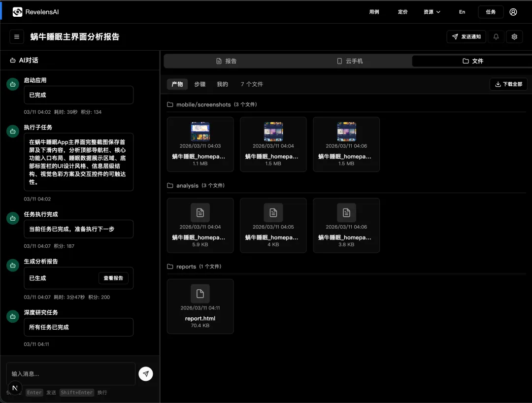Click the report.html file name
The width and height of the screenshot is (532, 403).
[x=200, y=319]
